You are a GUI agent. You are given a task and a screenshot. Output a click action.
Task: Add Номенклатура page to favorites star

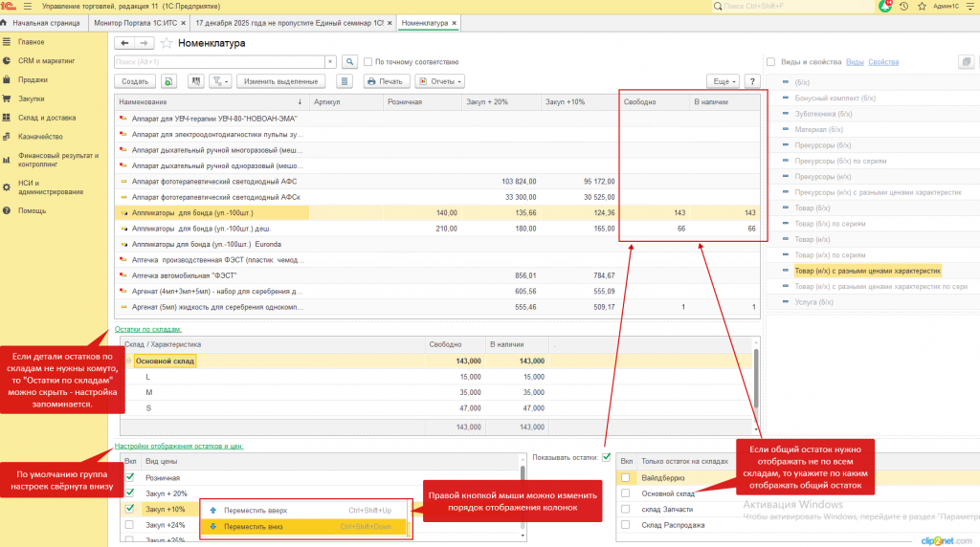(x=167, y=43)
